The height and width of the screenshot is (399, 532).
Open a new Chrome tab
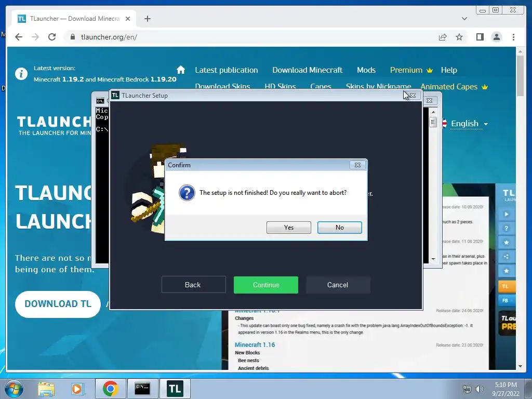coord(147,19)
